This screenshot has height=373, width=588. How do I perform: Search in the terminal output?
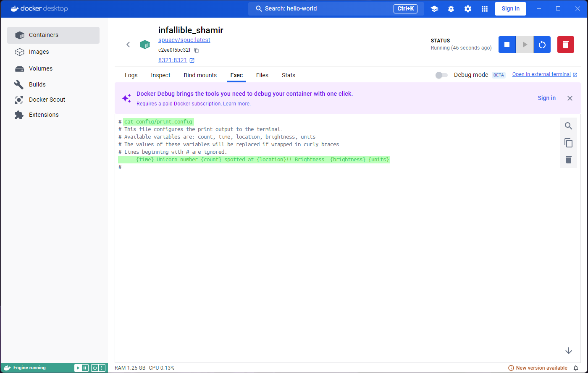569,126
